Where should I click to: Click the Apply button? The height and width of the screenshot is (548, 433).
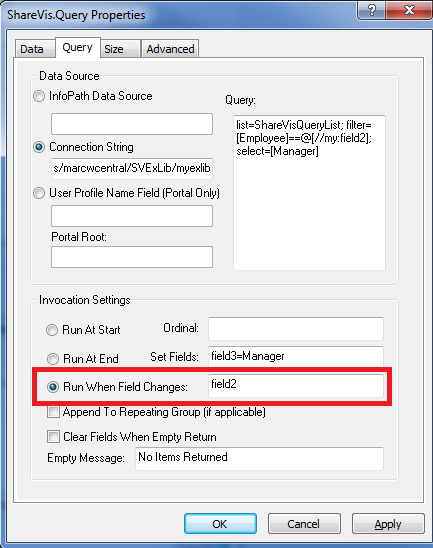(x=388, y=524)
